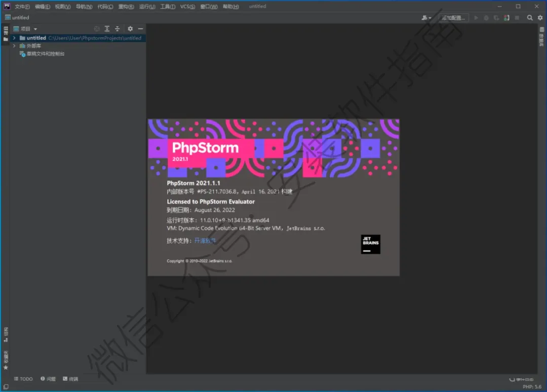The image size is (547, 392).
Task: Click the 运行时版本 11.0.10+9 line
Action: coord(218,220)
